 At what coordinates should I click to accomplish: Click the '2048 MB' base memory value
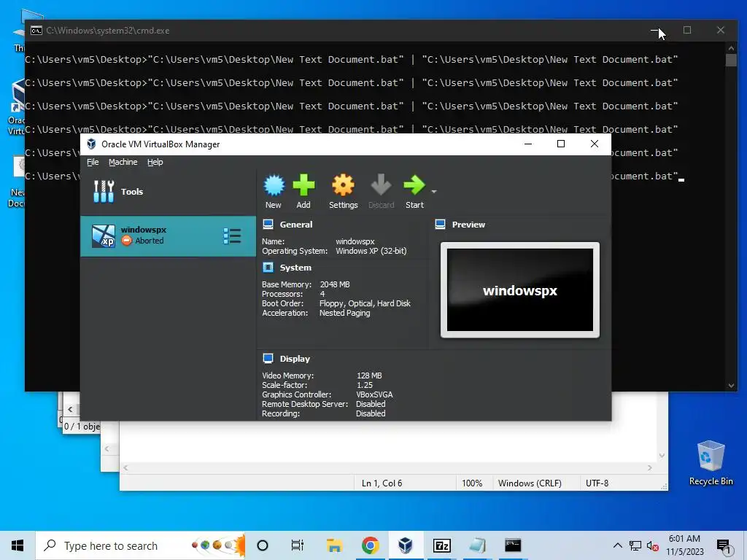(335, 284)
